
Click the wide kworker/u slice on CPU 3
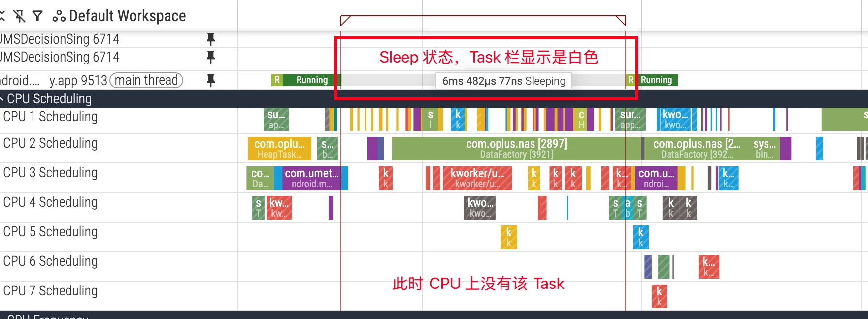click(x=477, y=178)
